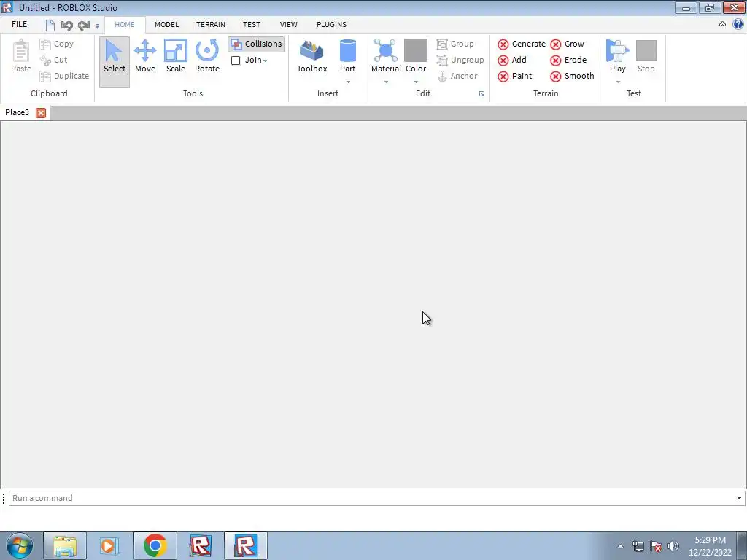Open the TERRAIN tab
The height and width of the screenshot is (560, 747).
pyautogui.click(x=211, y=24)
